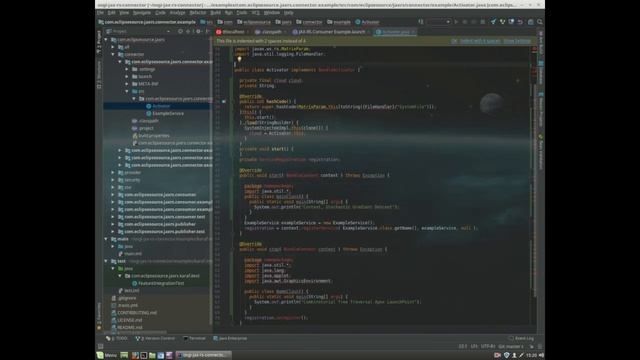Click the Revert changes arrow icon
Screen dimensions: 640x360
click(520, 22)
